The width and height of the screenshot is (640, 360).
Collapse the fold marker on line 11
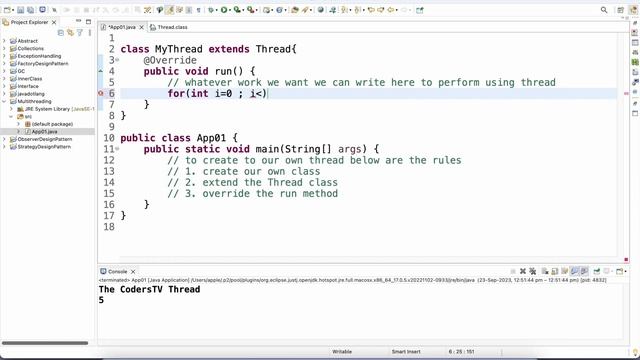pos(117,149)
